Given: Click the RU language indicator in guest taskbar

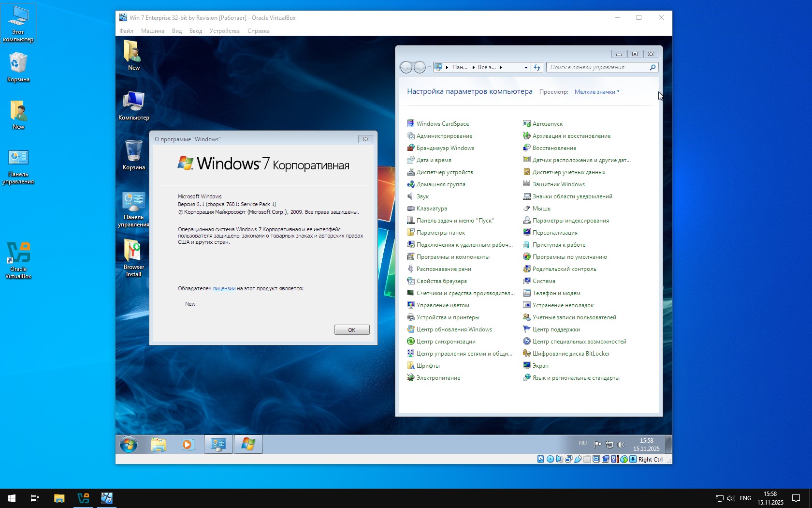Looking at the screenshot, I should 583,444.
